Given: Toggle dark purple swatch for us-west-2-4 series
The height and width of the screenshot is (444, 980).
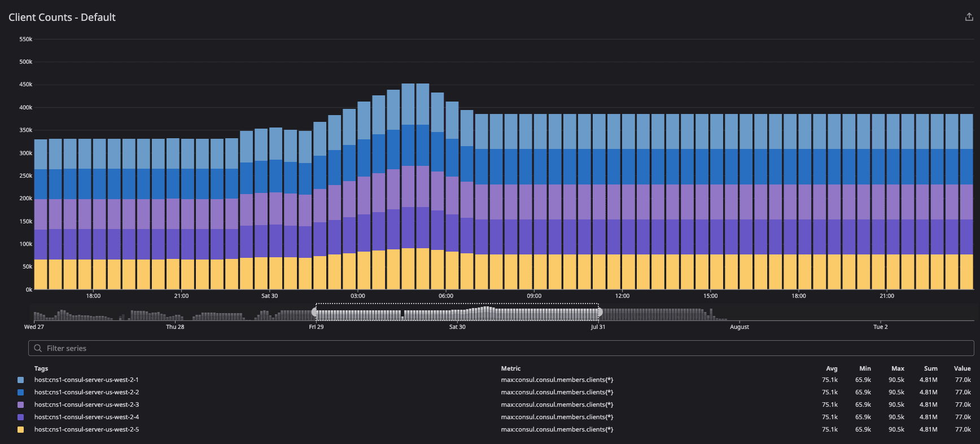Looking at the screenshot, I should click(x=21, y=417).
